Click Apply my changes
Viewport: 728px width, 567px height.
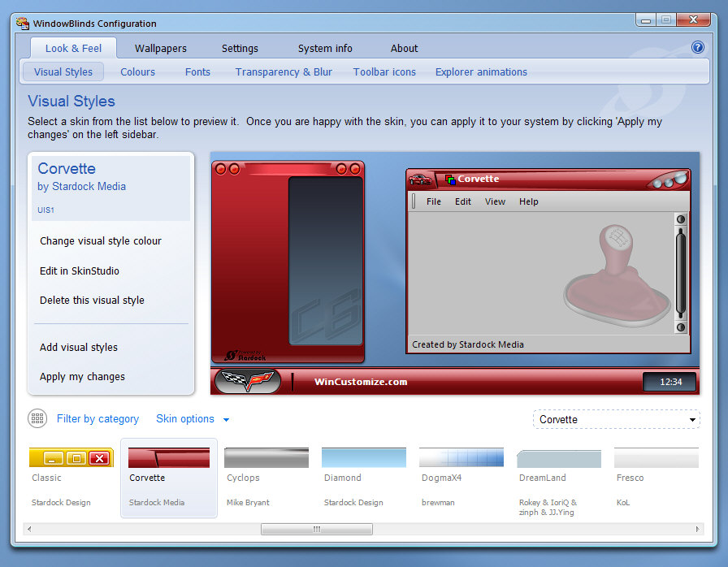click(82, 377)
